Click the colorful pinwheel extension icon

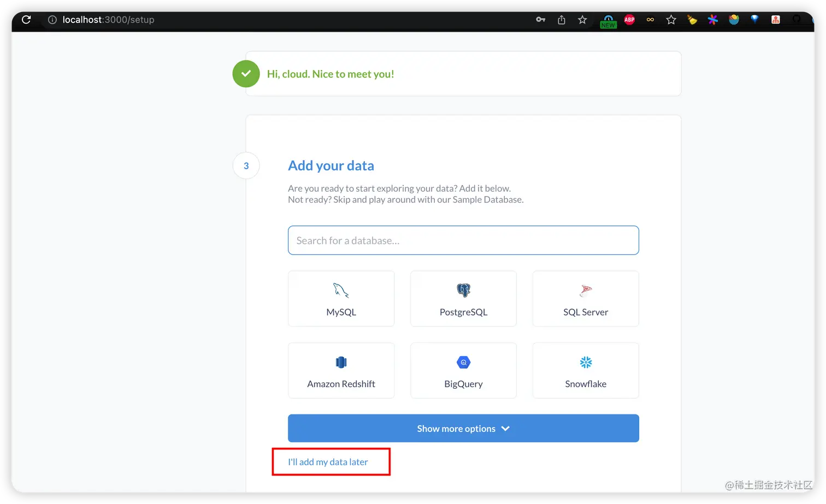click(x=713, y=20)
